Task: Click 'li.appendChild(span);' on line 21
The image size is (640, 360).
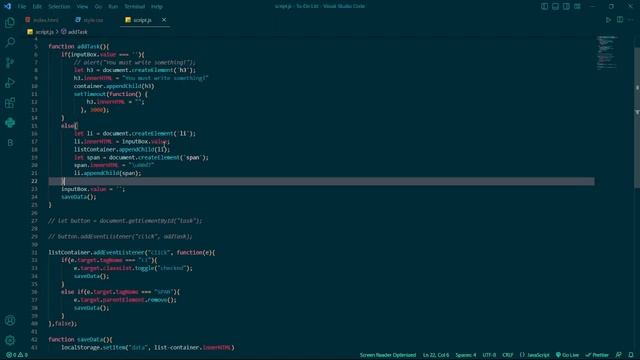Action: click(107, 173)
